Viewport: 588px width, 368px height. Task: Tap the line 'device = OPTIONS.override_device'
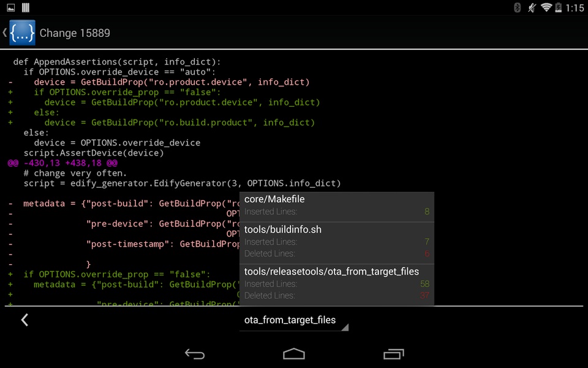pos(117,143)
